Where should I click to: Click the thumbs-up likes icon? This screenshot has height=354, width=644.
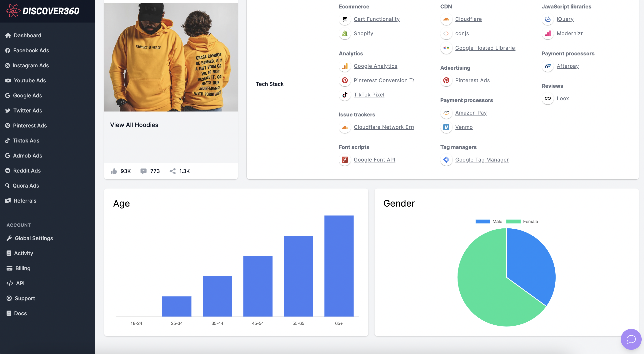(x=114, y=171)
